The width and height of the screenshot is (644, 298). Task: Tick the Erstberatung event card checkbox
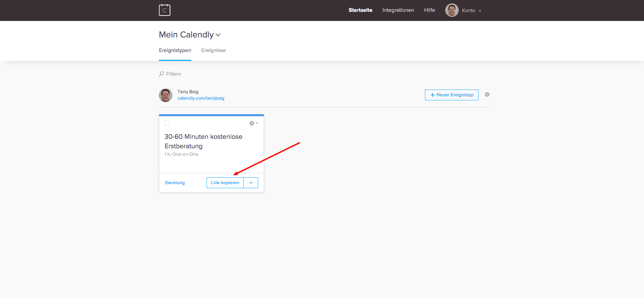[x=167, y=123]
